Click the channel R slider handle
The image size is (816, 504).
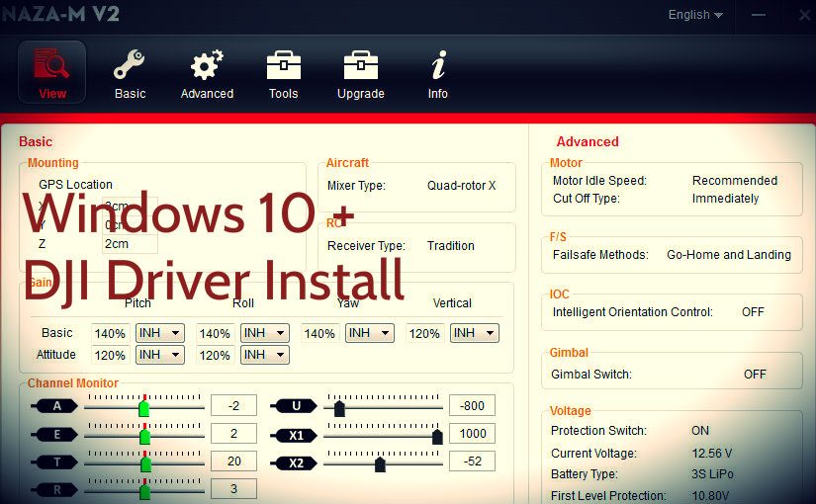[145, 490]
